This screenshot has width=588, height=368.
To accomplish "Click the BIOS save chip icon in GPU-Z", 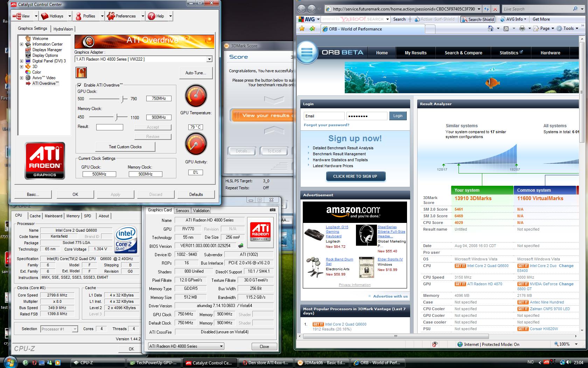I will pos(241,246).
